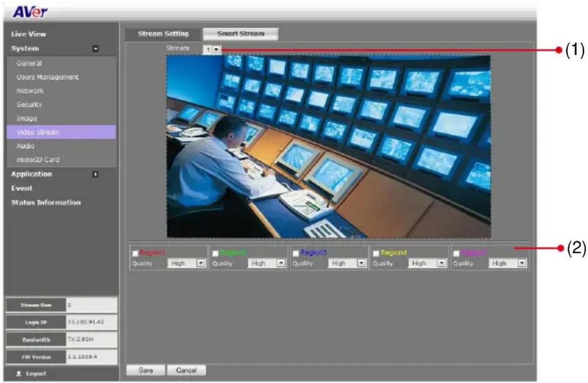This screenshot has width=588, height=383.
Task: Select the Video Stream menu item
Action: 61,132
